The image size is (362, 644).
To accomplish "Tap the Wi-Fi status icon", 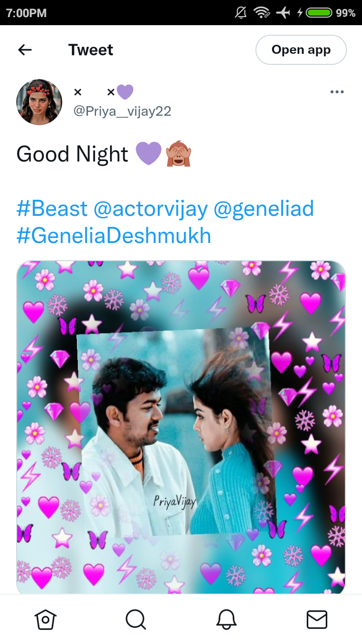I will tap(261, 13).
